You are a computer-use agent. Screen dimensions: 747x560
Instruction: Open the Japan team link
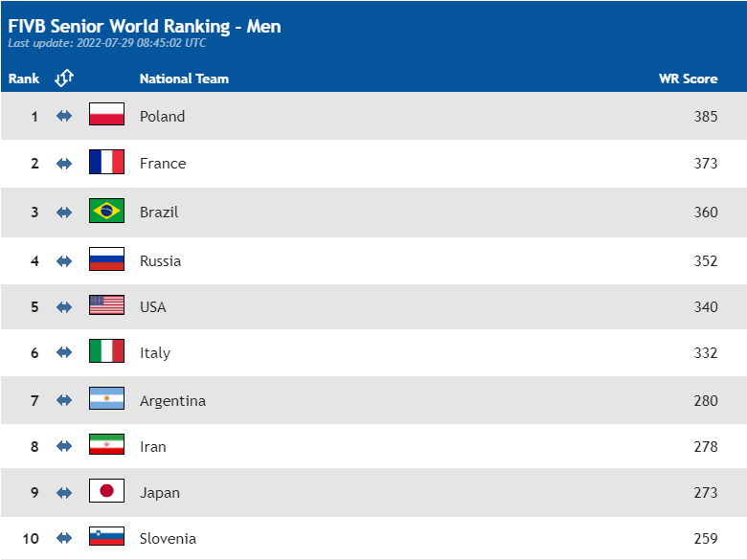pyautogui.click(x=160, y=493)
